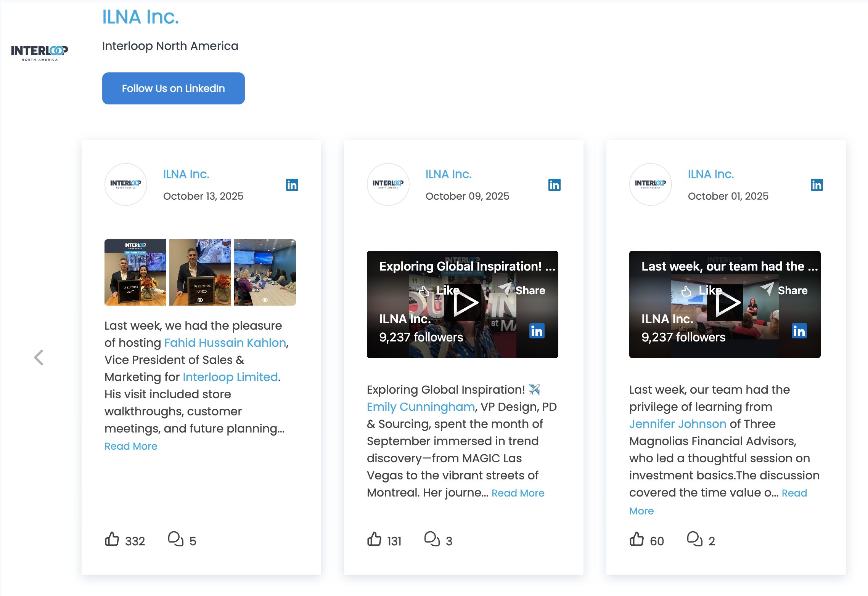Open the Fahid Hussain Kahlon profile link

click(225, 343)
